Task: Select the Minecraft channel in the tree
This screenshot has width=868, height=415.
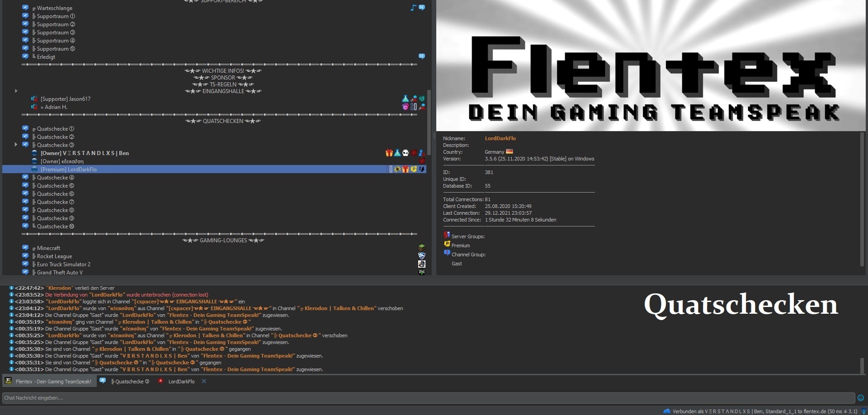Action: (x=48, y=248)
